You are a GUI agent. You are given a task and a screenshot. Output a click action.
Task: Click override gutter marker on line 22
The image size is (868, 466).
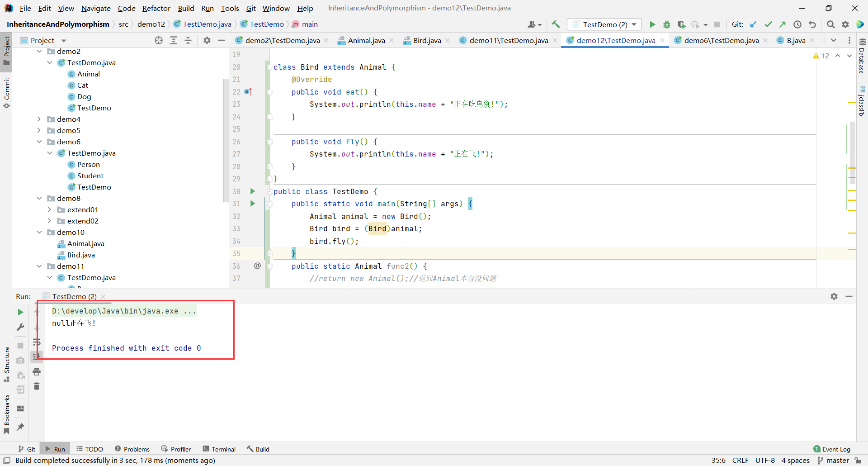coord(248,92)
